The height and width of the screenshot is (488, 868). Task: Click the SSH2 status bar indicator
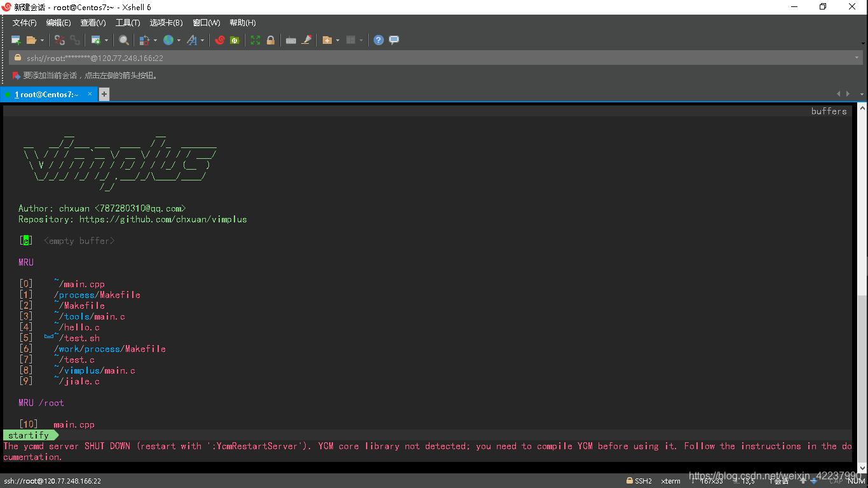[x=639, y=481]
